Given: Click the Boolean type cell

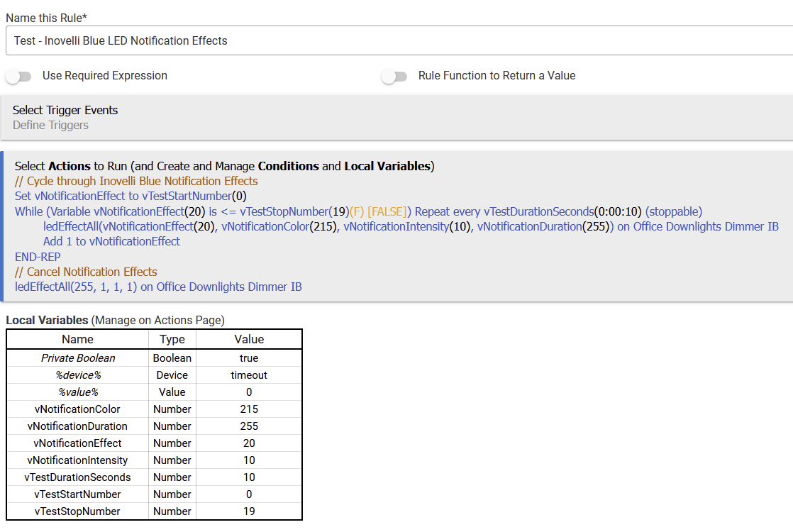Looking at the screenshot, I should (172, 358).
